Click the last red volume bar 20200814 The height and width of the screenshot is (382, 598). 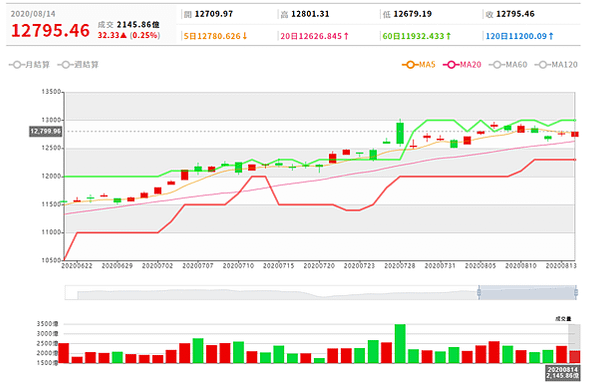pyautogui.click(x=575, y=357)
